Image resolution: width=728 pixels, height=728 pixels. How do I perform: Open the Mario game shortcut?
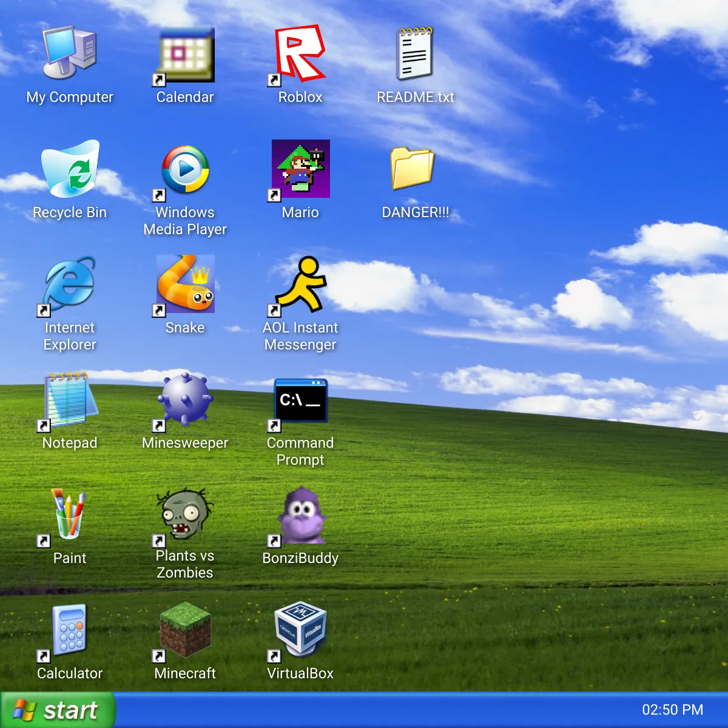point(300,170)
